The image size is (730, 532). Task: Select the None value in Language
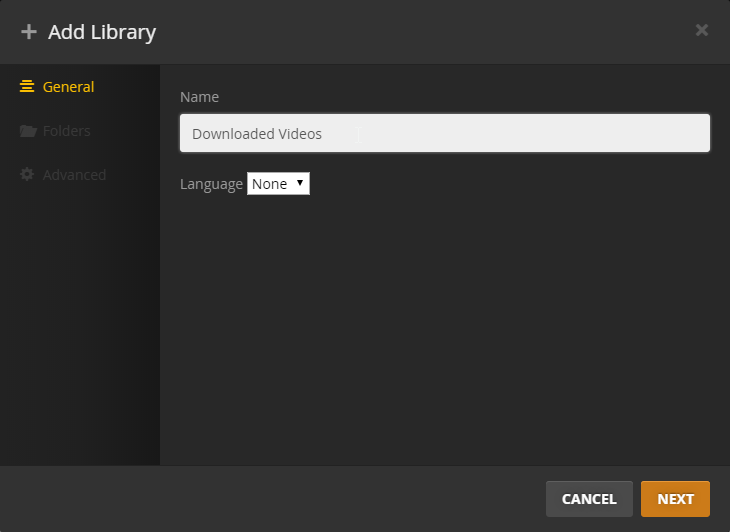270,184
